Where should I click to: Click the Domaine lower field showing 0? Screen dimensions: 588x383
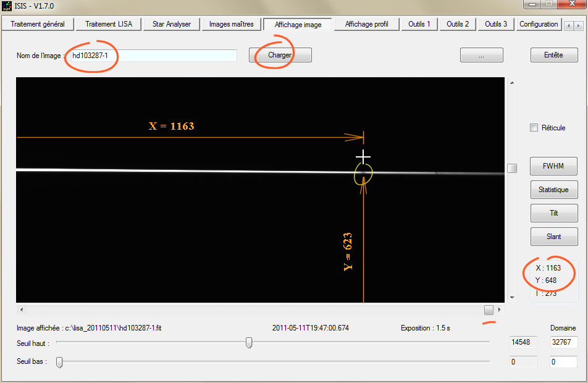tap(564, 362)
